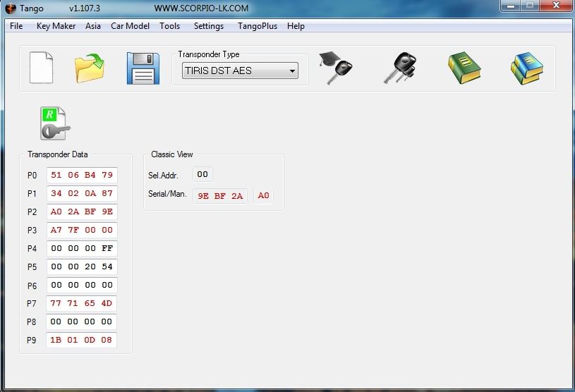This screenshot has height=392, width=575.
Task: Open the Settings menu
Action: pos(209,26)
